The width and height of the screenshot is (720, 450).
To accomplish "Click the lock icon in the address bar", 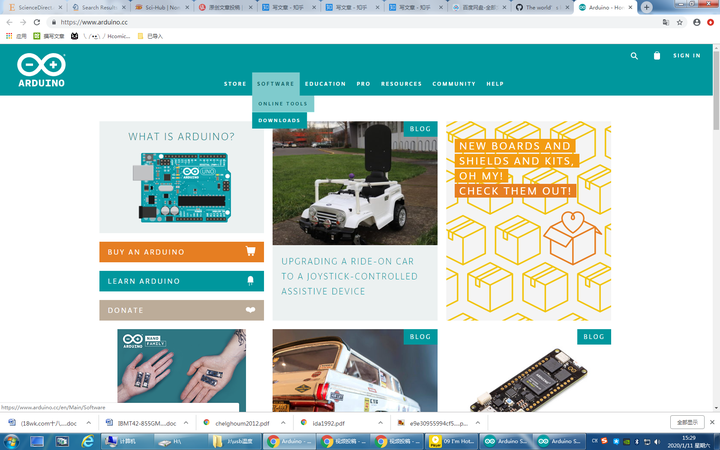I will pos(54,22).
